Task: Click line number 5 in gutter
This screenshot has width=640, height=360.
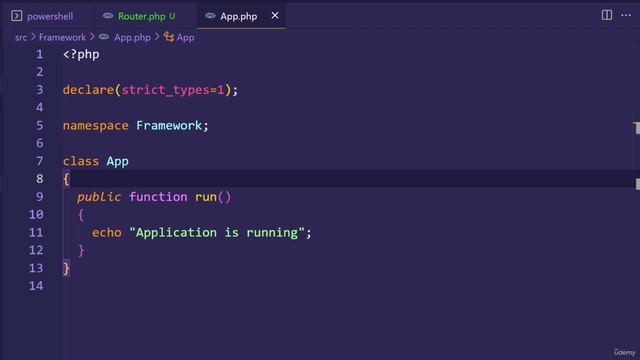Action: (40, 125)
